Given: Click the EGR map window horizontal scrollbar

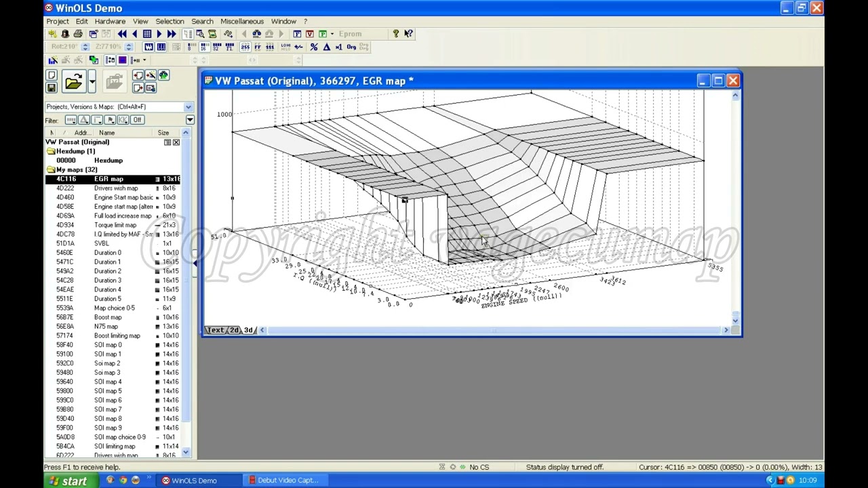Looking at the screenshot, I should coord(494,330).
